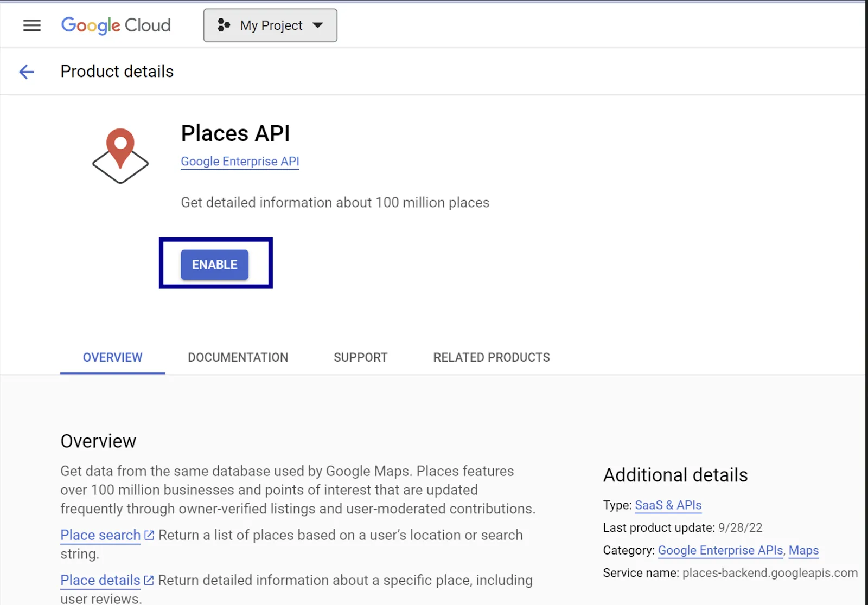Follow the Google Enterprise API link

tap(240, 162)
